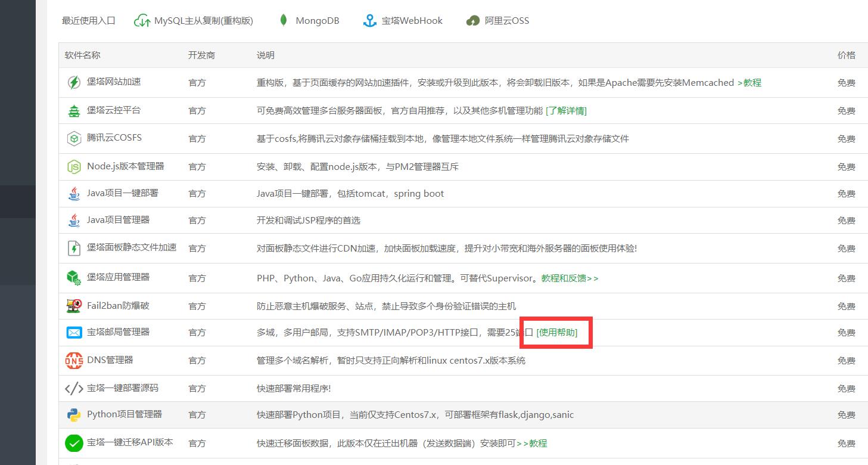Select the 宝塔邮局管理器 name
The image size is (868, 465).
click(x=118, y=332)
